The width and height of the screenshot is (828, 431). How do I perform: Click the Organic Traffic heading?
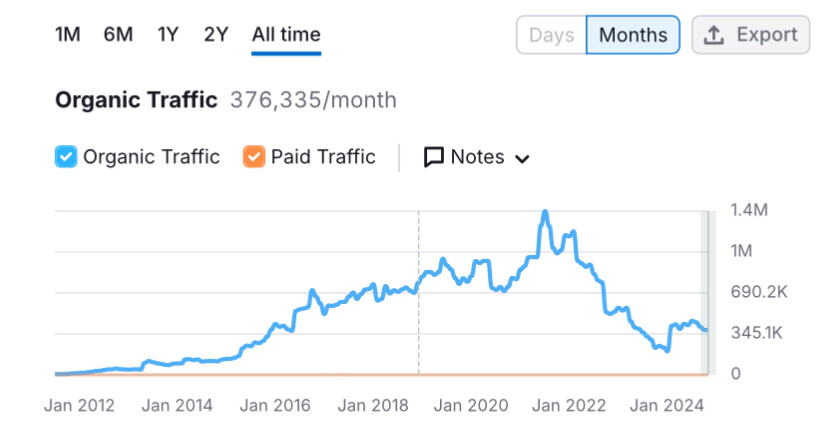coord(136,100)
